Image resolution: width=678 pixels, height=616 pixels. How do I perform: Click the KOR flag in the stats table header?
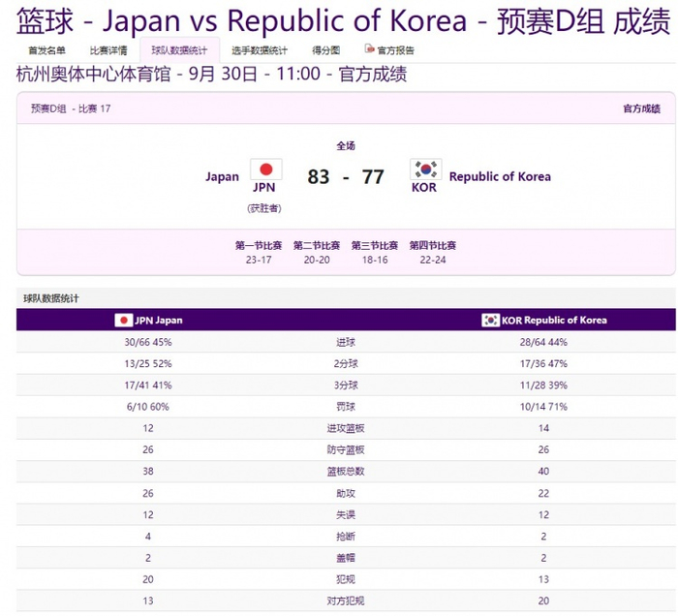(491, 320)
